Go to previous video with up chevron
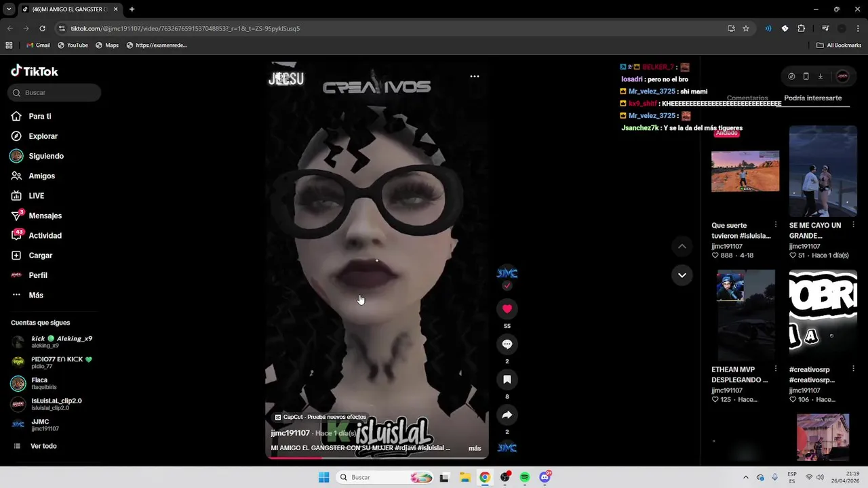The height and width of the screenshot is (488, 868). tap(682, 247)
